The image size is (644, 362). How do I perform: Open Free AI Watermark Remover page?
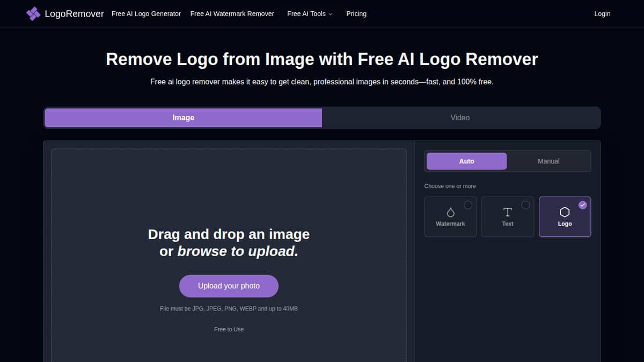tap(232, 14)
